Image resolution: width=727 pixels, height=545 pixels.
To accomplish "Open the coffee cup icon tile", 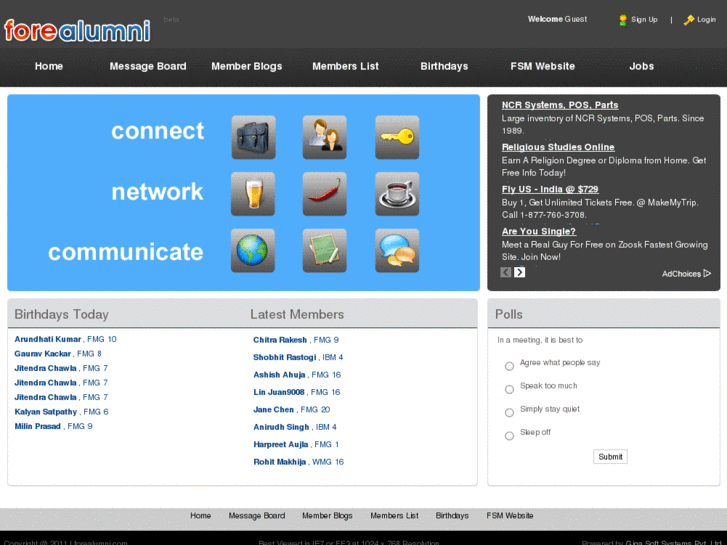I will click(x=397, y=194).
